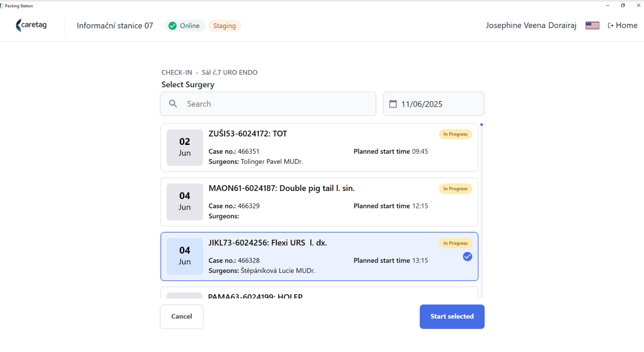Image resolution: width=644 pixels, height=352 pixels.
Task: Click the 04 Jun tile of MAON61 surgery
Action: click(185, 202)
